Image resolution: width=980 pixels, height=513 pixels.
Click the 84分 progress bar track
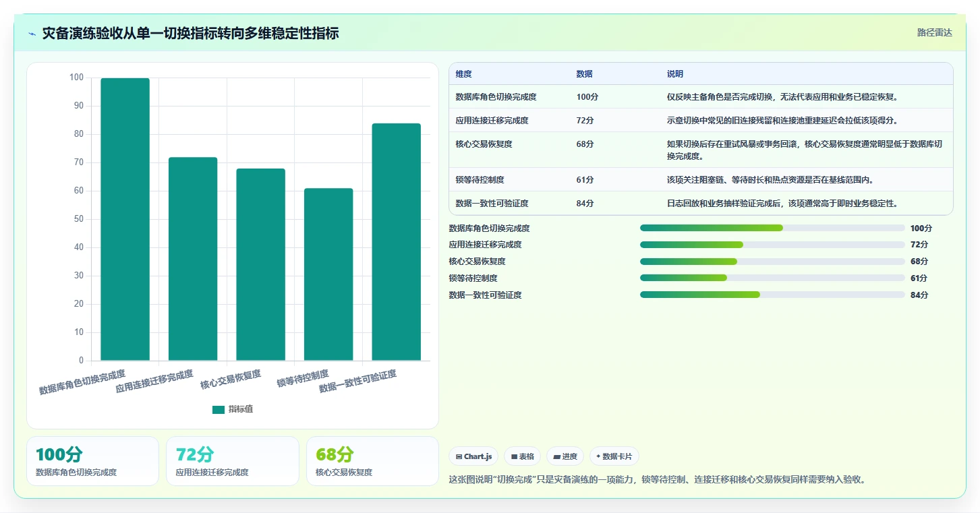[772, 295]
